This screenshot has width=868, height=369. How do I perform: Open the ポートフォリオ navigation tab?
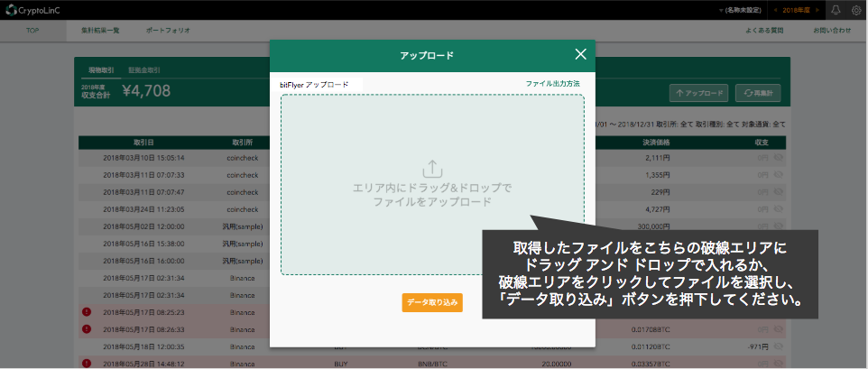[x=168, y=31]
